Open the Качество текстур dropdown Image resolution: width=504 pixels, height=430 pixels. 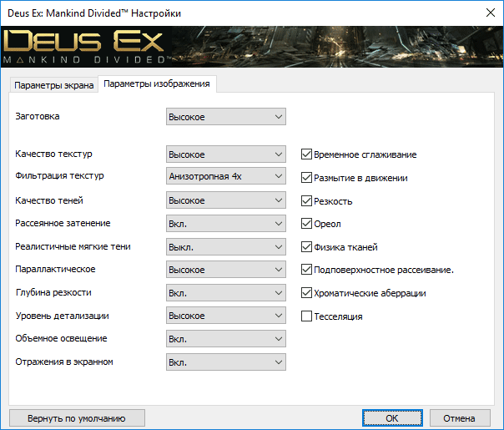point(225,154)
